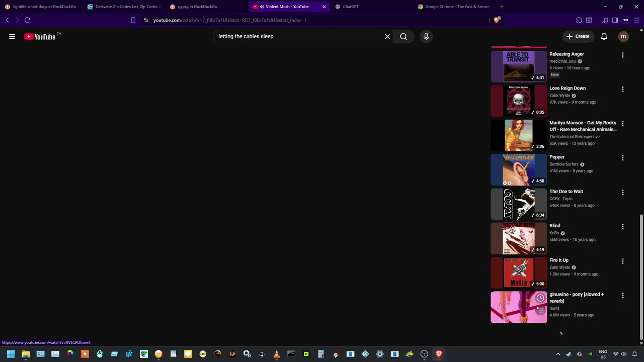Reload the current page
This screenshot has width=644, height=362.
coord(27,20)
